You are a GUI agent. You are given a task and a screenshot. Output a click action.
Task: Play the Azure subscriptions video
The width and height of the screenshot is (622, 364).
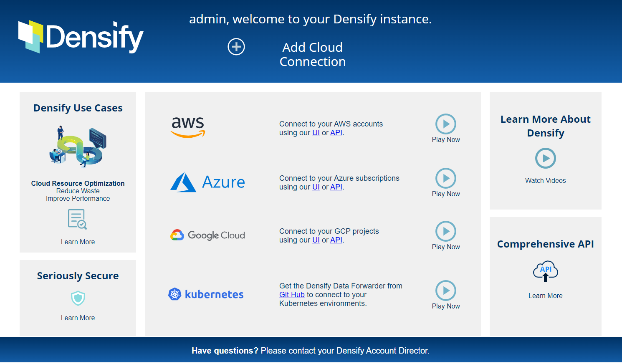tap(445, 178)
